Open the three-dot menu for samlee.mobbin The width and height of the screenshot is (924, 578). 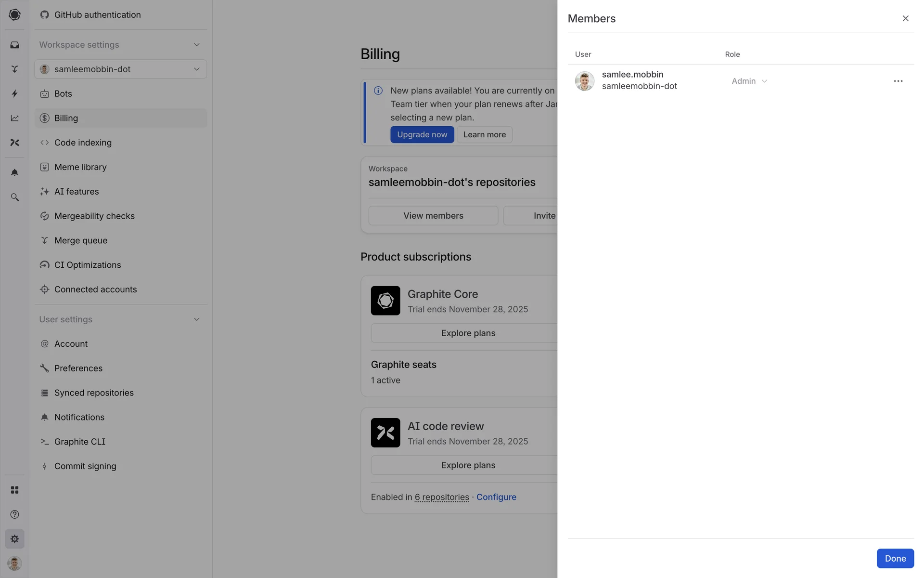point(898,81)
